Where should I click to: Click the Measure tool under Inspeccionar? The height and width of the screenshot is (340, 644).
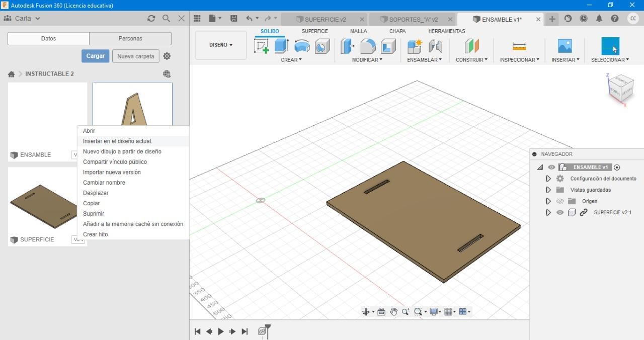point(519,46)
